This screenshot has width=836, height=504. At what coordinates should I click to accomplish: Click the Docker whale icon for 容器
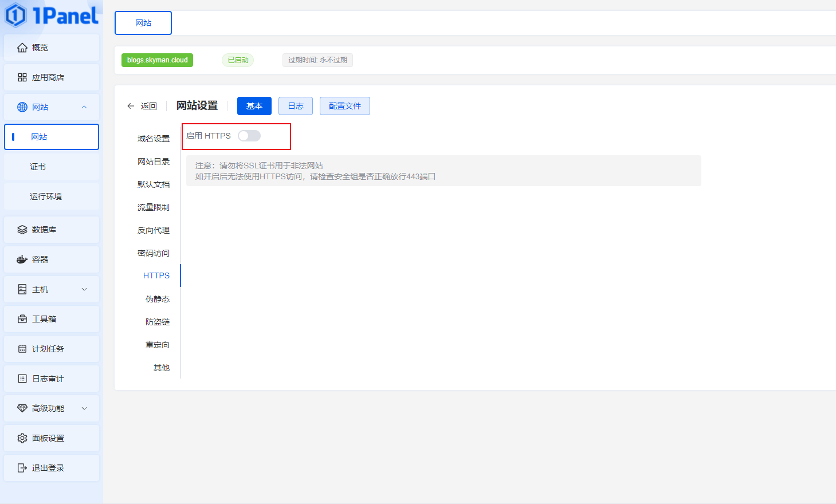coord(22,259)
